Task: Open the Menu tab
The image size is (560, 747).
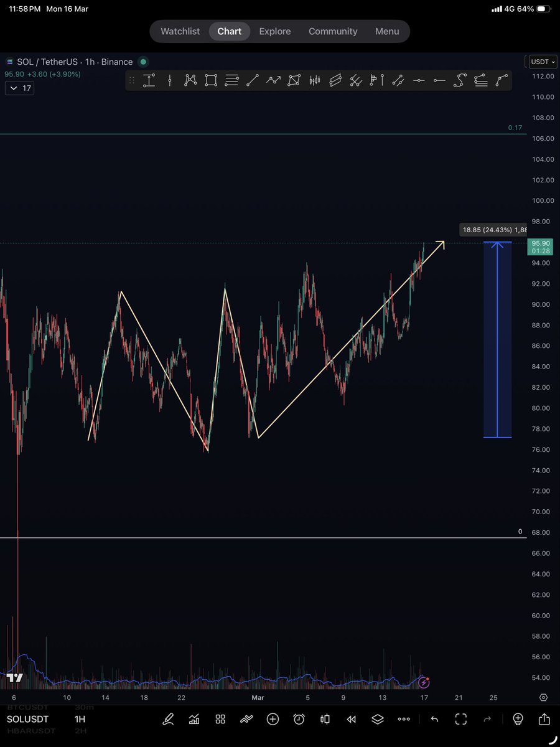Action: point(387,31)
